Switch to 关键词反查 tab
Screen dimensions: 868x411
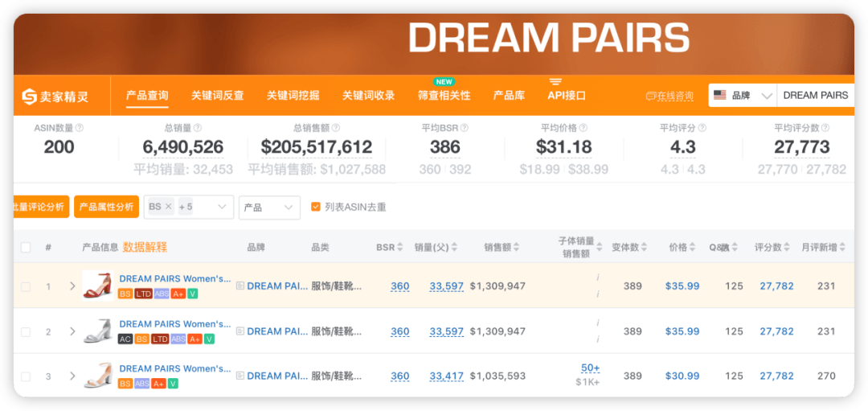coord(217,96)
